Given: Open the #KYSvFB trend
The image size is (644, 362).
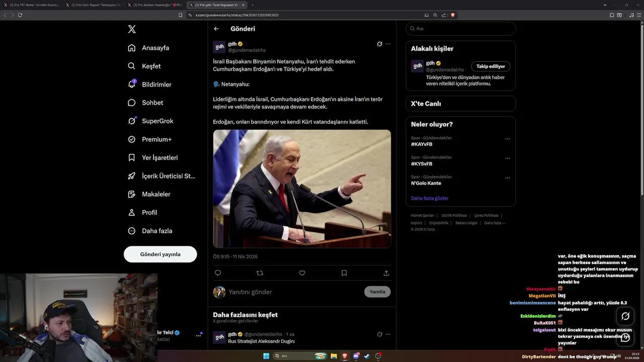Looking at the screenshot, I should pyautogui.click(x=422, y=164).
